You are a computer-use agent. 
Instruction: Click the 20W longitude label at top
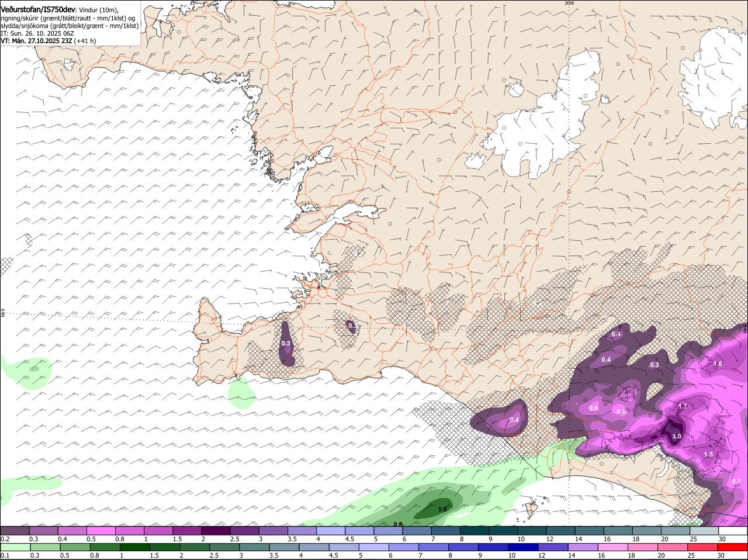tap(569, 3)
